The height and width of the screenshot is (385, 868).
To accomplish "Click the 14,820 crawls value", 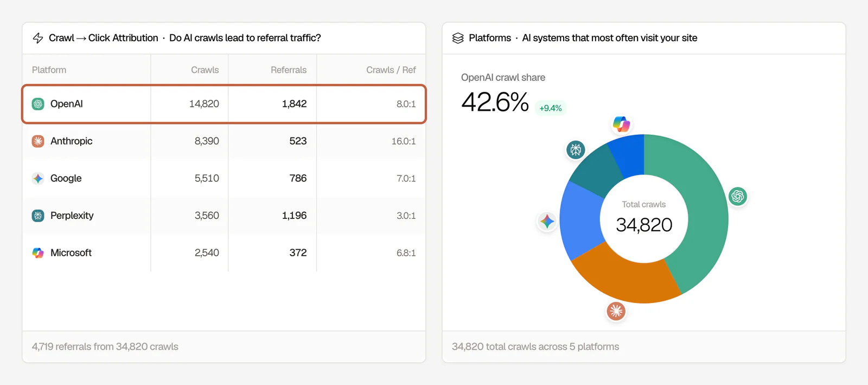I will tap(204, 104).
